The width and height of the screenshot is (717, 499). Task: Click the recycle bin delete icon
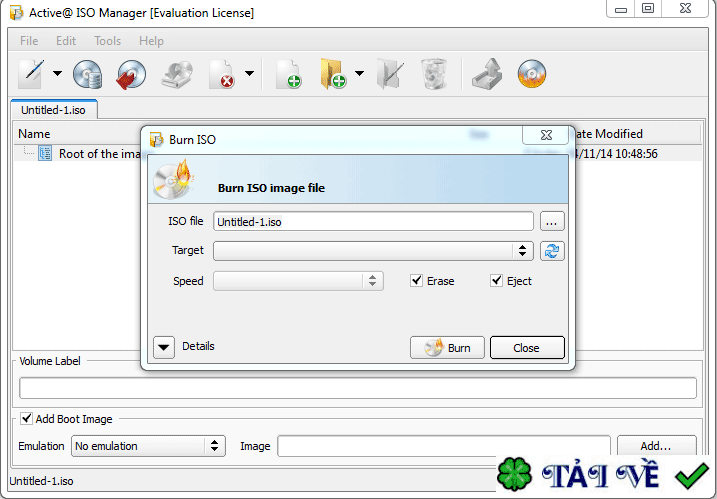click(x=433, y=74)
